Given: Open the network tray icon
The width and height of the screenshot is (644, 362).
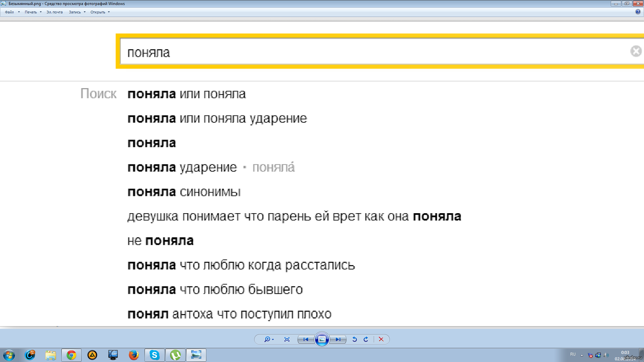Looking at the screenshot, I should click(598, 355).
